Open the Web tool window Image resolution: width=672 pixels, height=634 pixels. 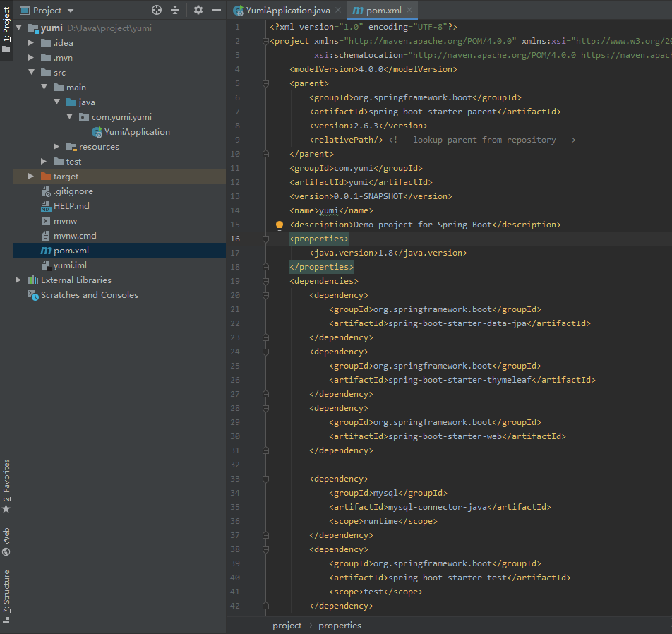pos(6,542)
